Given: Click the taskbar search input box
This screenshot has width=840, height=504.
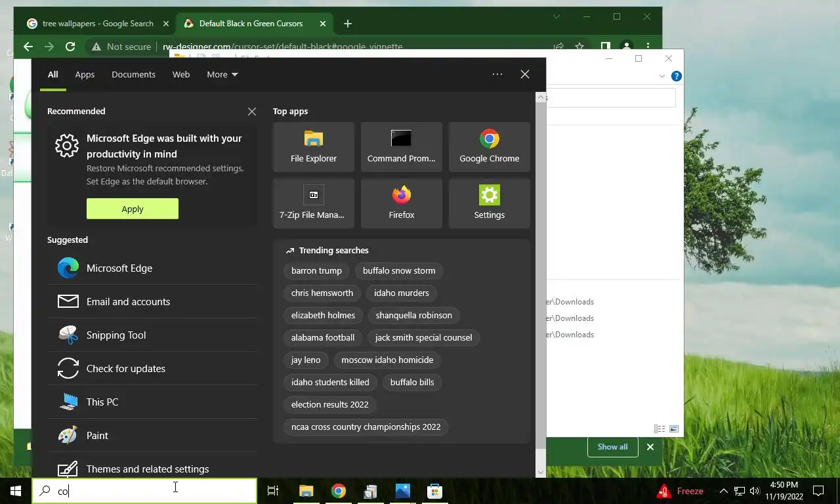Looking at the screenshot, I should [144, 491].
